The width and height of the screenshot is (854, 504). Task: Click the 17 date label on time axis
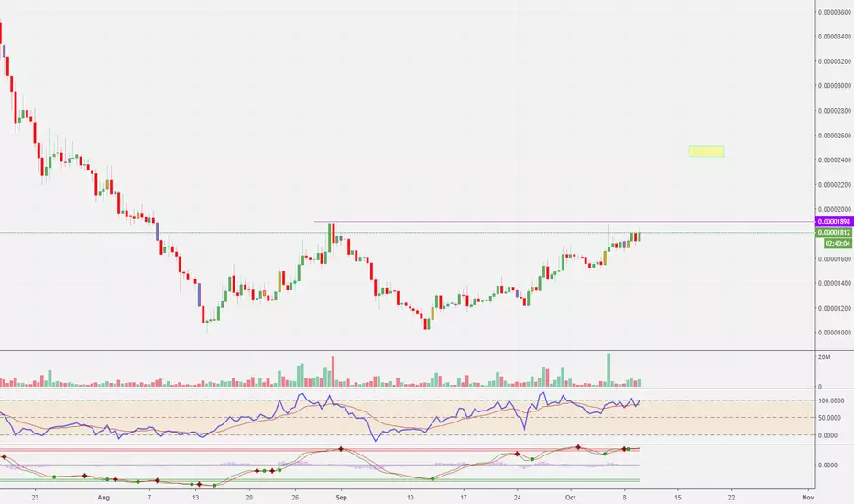click(464, 498)
